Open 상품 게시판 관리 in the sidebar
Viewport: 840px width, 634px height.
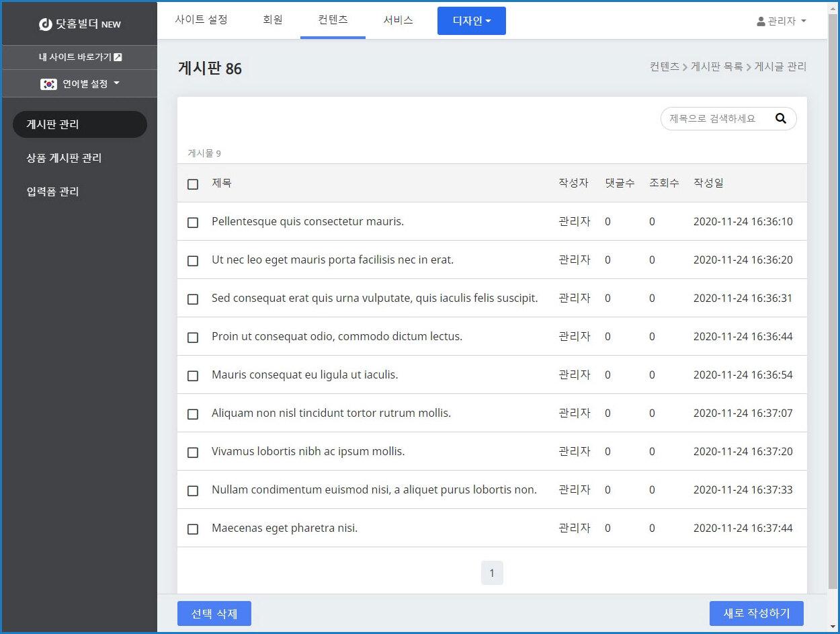[64, 158]
